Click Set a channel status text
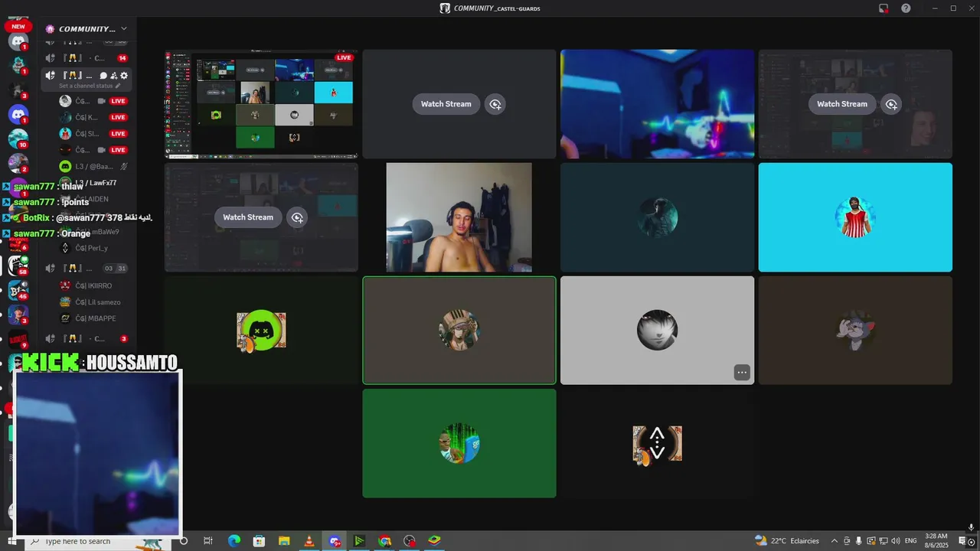The width and height of the screenshot is (980, 551). tap(86, 86)
